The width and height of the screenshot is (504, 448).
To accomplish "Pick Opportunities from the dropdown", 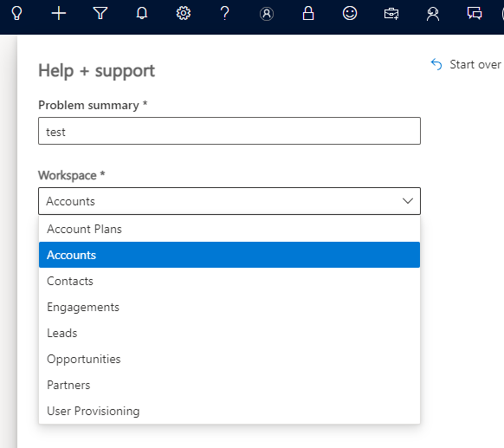I will tap(229, 359).
